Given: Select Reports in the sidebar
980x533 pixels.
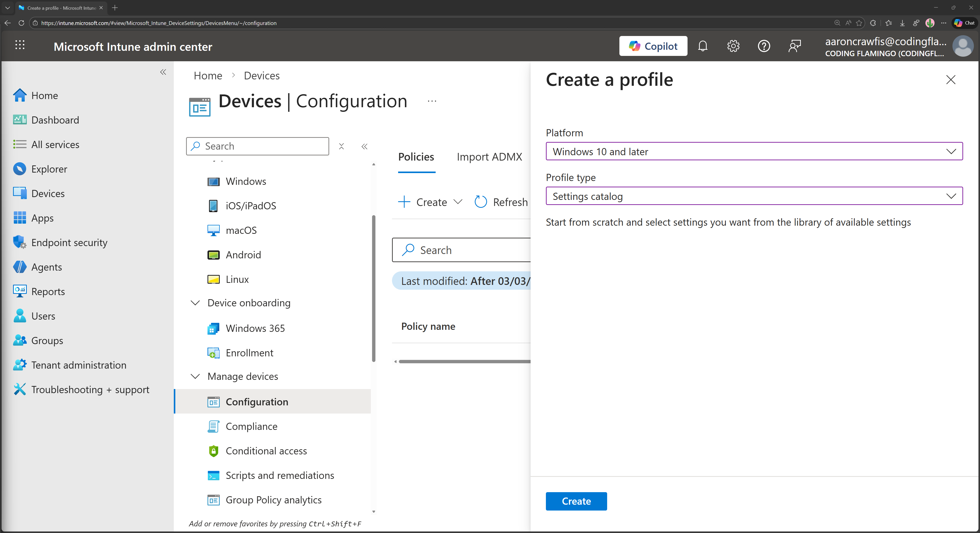Looking at the screenshot, I should 48,292.
